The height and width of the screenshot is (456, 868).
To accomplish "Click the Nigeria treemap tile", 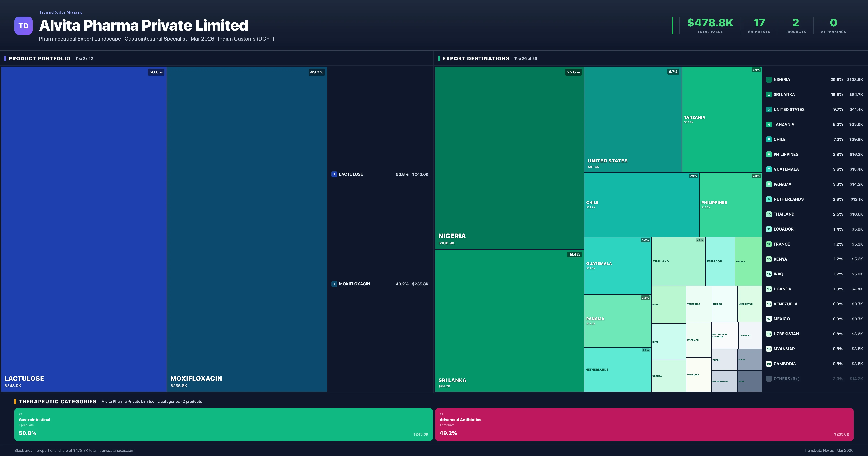I will point(509,158).
